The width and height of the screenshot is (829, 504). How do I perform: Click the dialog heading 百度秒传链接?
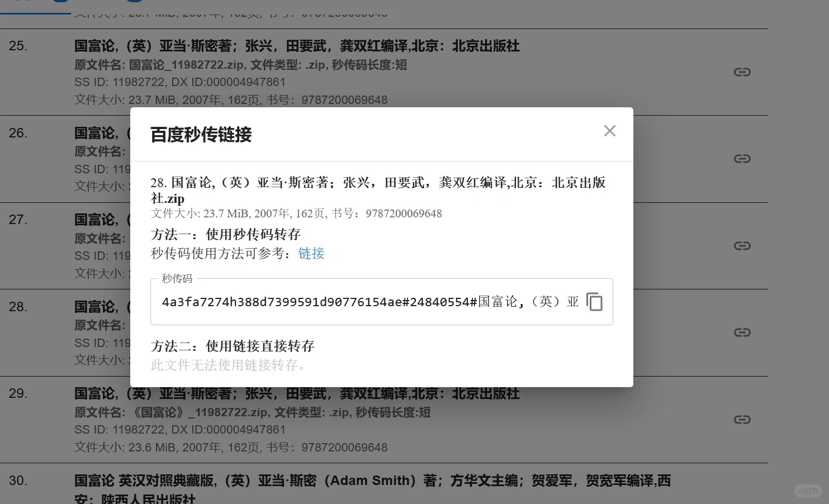click(x=201, y=135)
